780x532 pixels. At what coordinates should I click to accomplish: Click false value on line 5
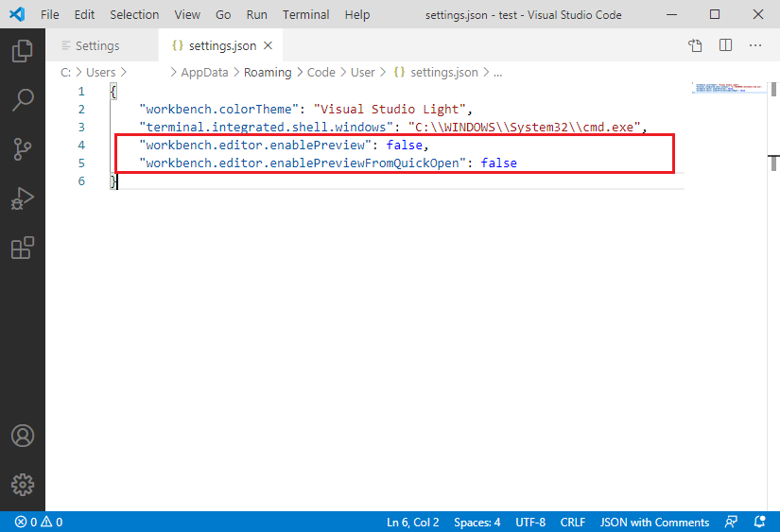[x=498, y=163]
